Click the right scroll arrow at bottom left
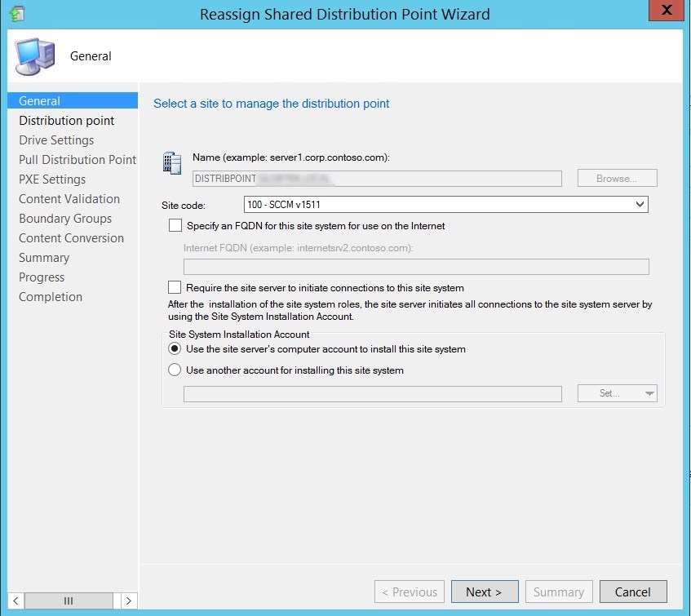This screenshot has width=691, height=616. (x=127, y=600)
